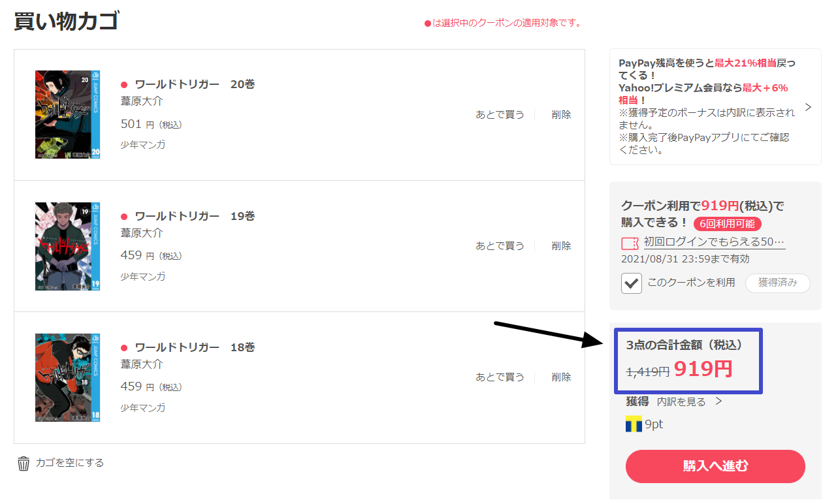Viewport: 838px width, 504px height.
Task: Click the ワールドトリガー 18巻 title
Action: pos(195,347)
